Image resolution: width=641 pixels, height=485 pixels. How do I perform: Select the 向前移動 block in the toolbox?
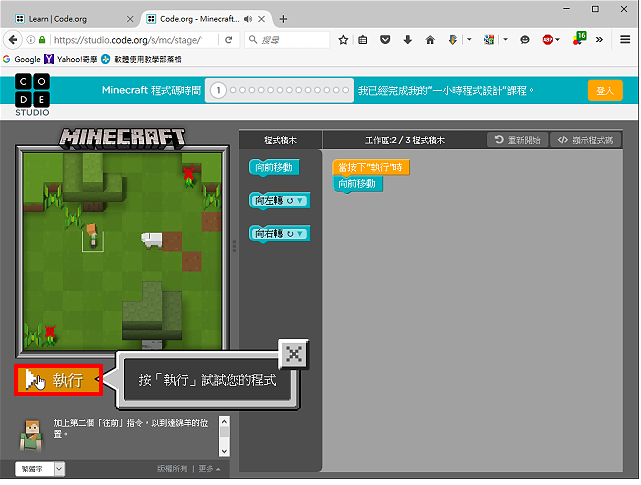(274, 167)
